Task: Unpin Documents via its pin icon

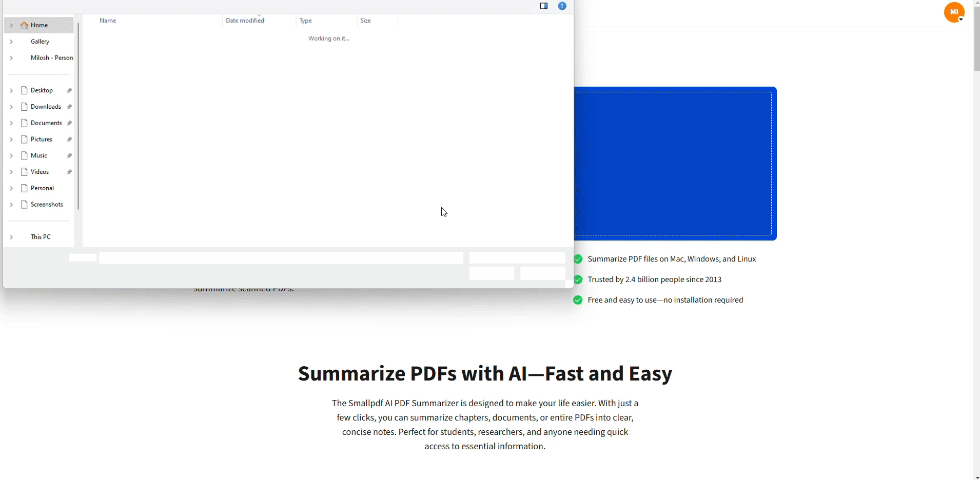Action: click(x=70, y=123)
